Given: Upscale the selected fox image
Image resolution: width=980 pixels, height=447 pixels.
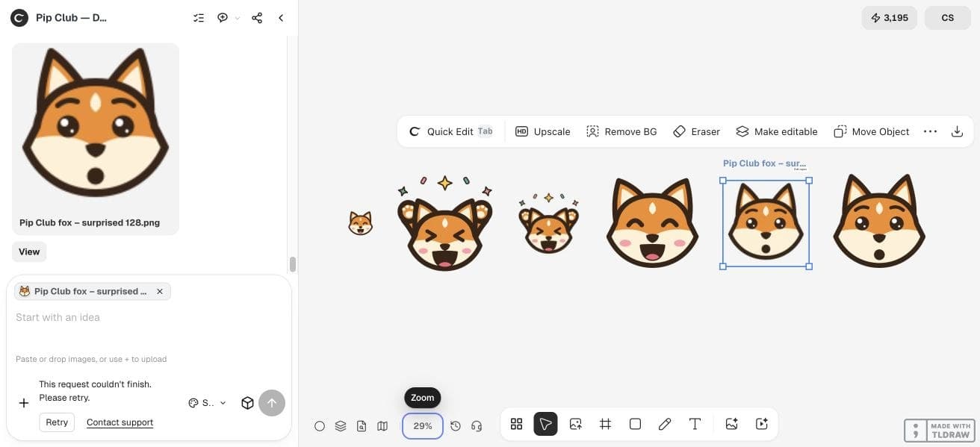Looking at the screenshot, I should pyautogui.click(x=543, y=131).
